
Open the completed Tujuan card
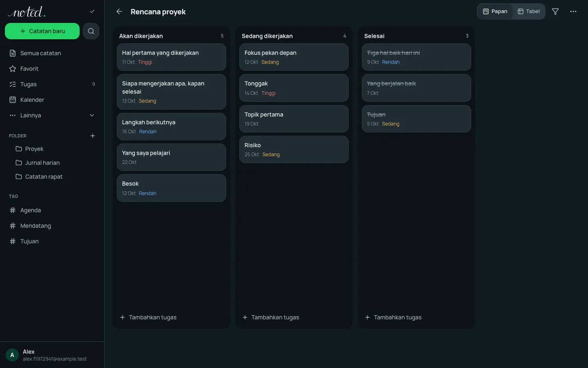(x=416, y=119)
